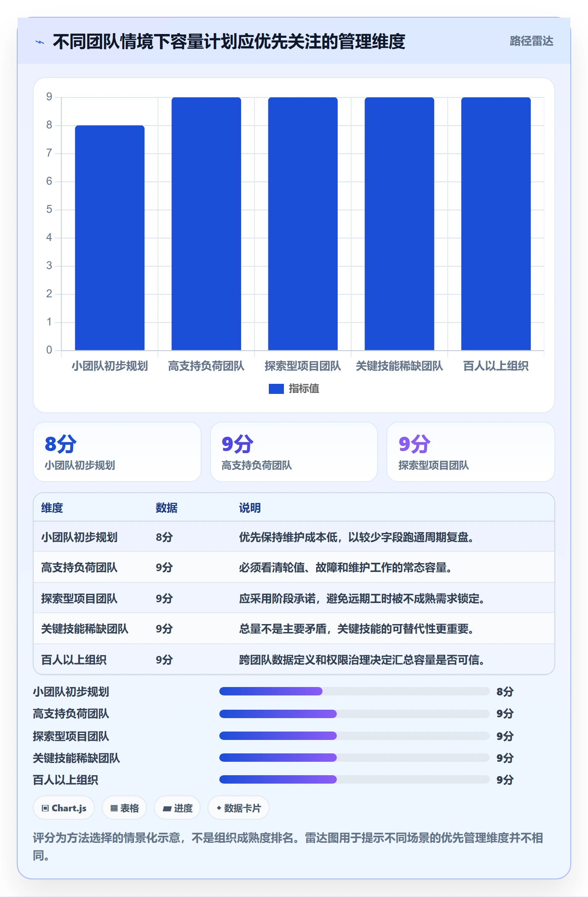Viewport: 588px width, 897px height.
Task: Select the Chart.js chip
Action: point(64,808)
